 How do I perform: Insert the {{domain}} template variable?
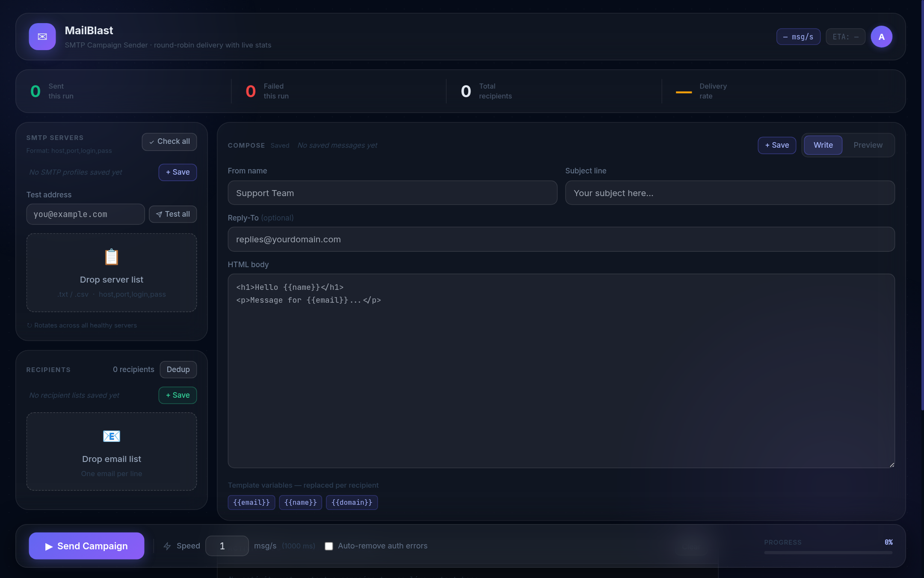coord(352,502)
